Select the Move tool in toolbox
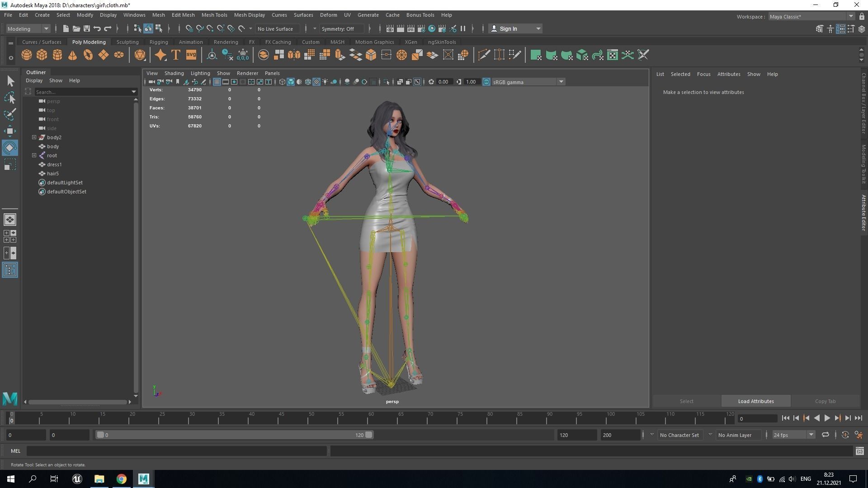Viewport: 868px width, 488px height. (10, 131)
